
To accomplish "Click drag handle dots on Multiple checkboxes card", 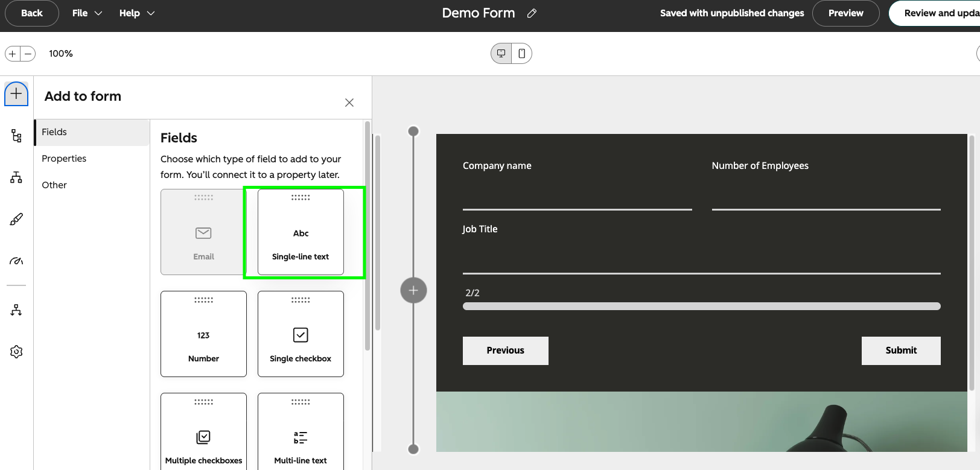I will pos(203,402).
